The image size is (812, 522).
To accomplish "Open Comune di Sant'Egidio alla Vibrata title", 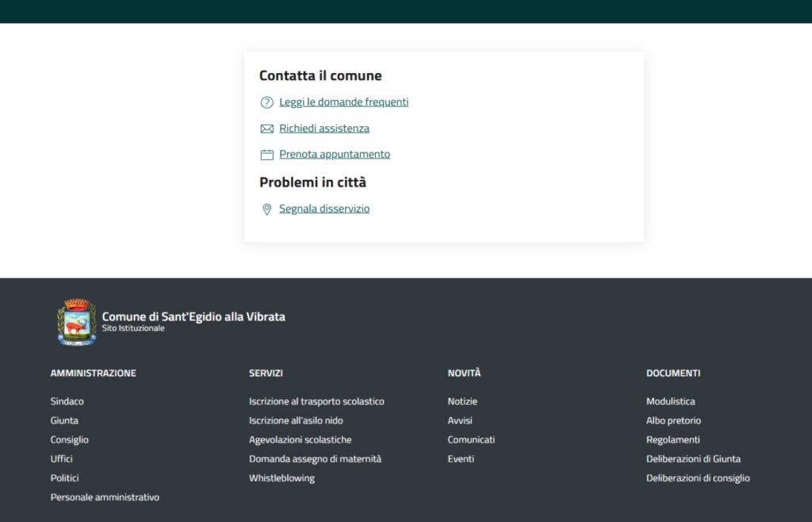I will (193, 317).
